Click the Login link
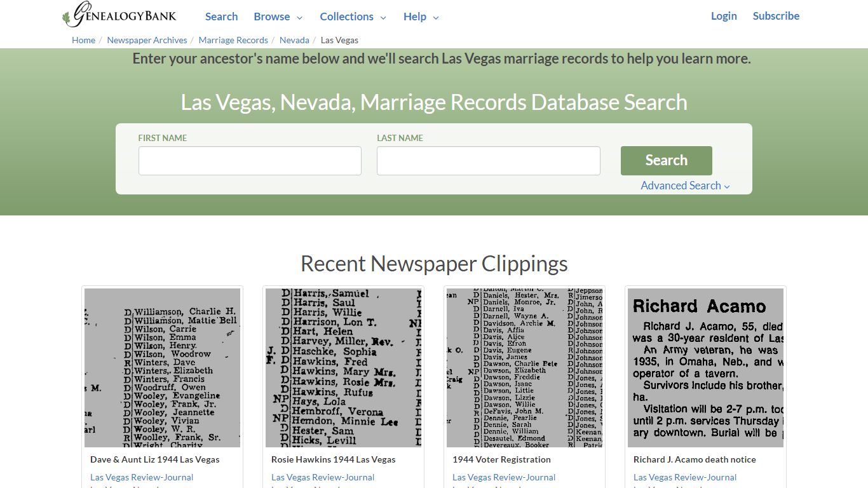Screen dimensions: 868x488 click(x=724, y=16)
